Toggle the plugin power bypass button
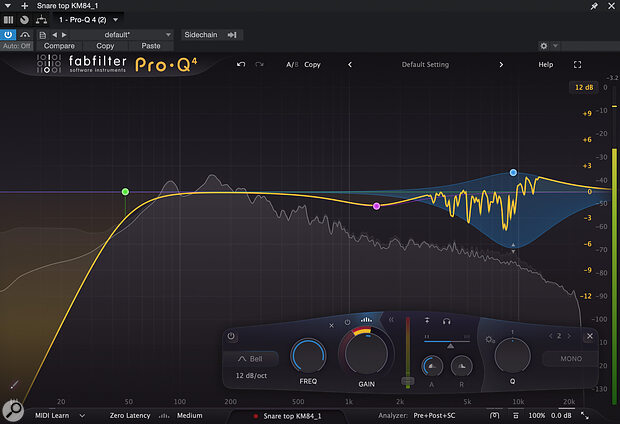620x424 pixels. pos(9,34)
